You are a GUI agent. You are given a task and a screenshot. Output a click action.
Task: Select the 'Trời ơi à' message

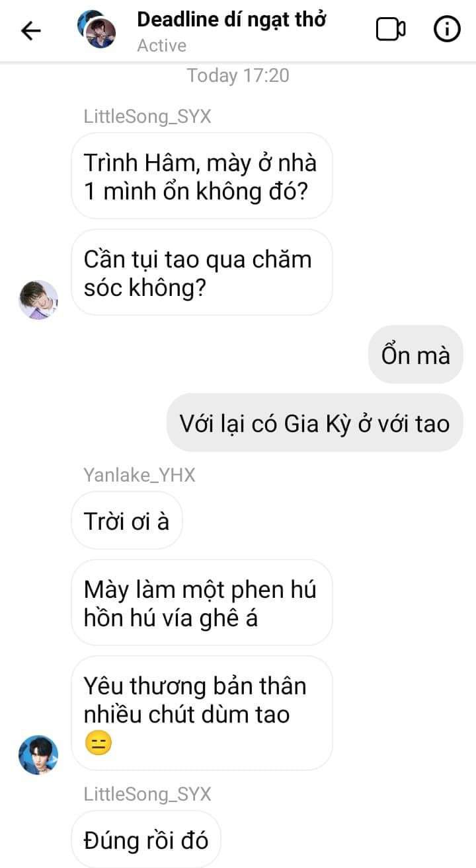(127, 521)
